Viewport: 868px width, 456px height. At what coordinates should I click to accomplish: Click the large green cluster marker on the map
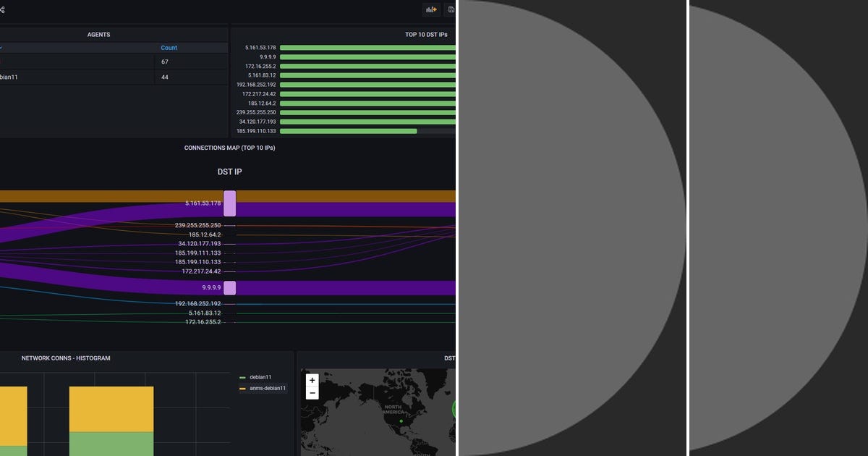[454, 410]
